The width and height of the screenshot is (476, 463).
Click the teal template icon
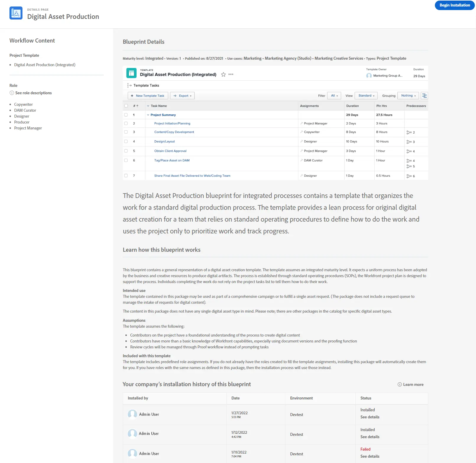click(131, 73)
